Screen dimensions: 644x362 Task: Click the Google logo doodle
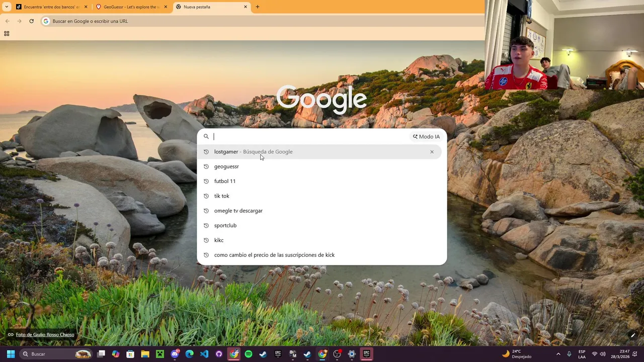pyautogui.click(x=321, y=99)
